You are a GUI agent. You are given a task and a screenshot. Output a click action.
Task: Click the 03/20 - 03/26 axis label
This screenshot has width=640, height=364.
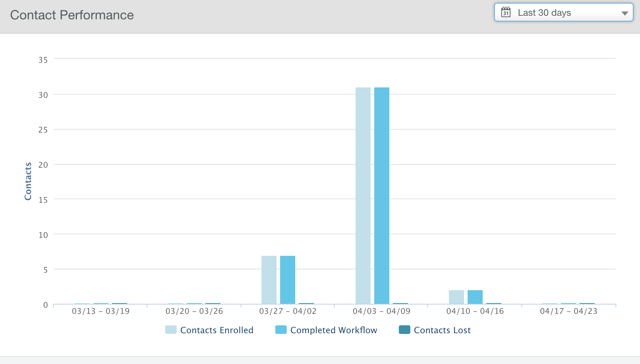(194, 311)
